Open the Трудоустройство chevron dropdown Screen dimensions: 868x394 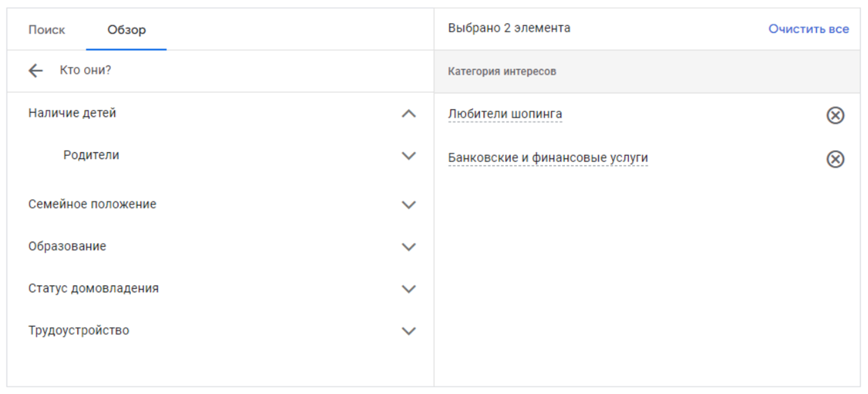pyautogui.click(x=409, y=331)
